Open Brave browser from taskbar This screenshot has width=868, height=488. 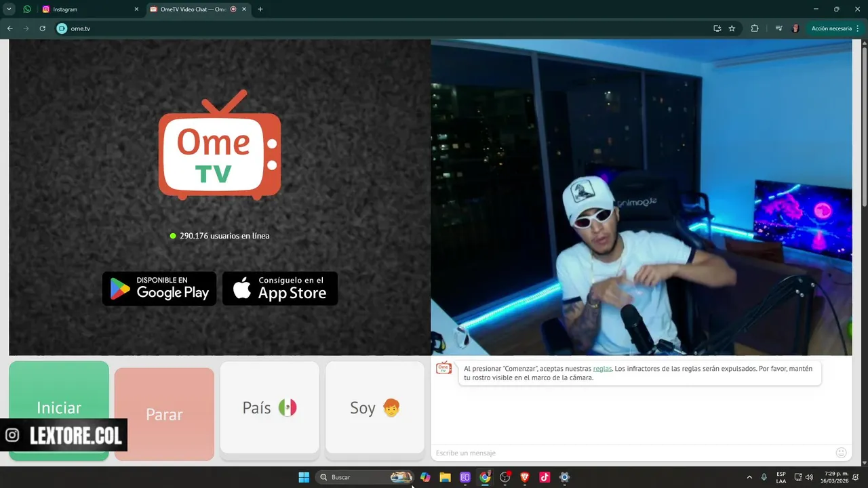(524, 477)
